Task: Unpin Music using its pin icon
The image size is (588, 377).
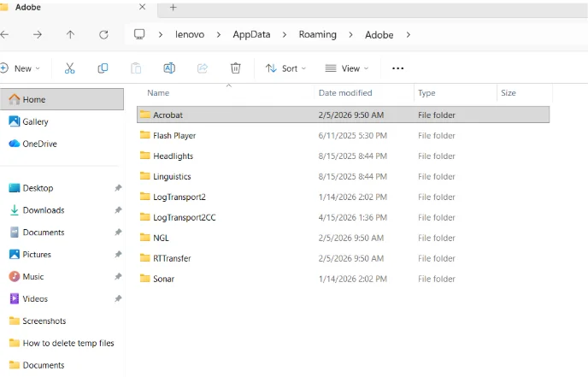Action: [118, 276]
